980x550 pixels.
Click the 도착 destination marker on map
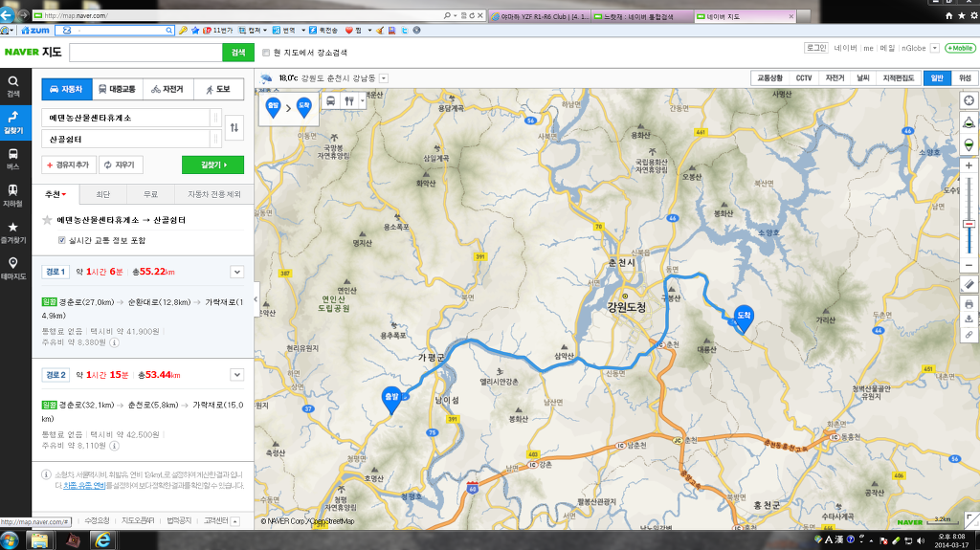pos(743,319)
